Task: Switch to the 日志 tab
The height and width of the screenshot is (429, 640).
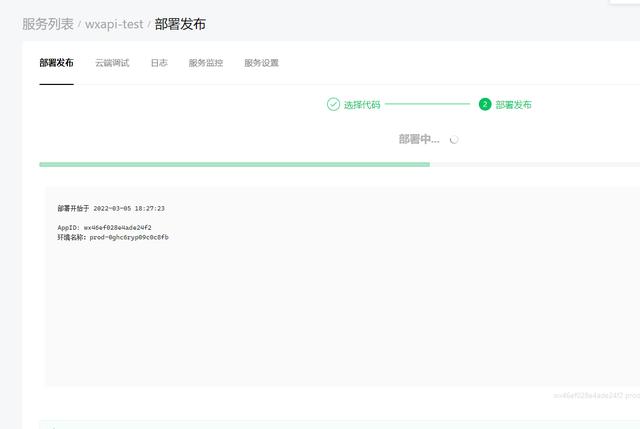Action: point(159,63)
